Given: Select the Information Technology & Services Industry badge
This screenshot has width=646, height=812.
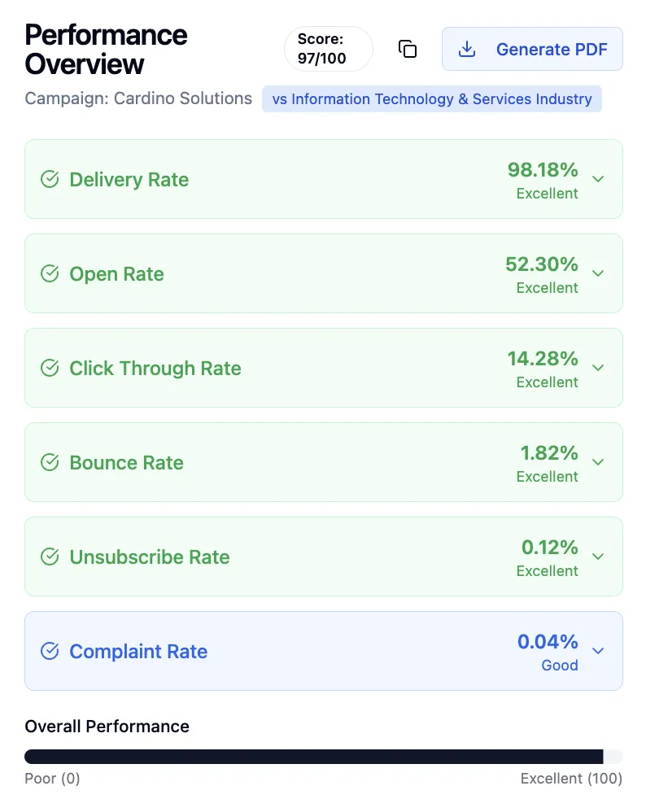Looking at the screenshot, I should 431,99.
